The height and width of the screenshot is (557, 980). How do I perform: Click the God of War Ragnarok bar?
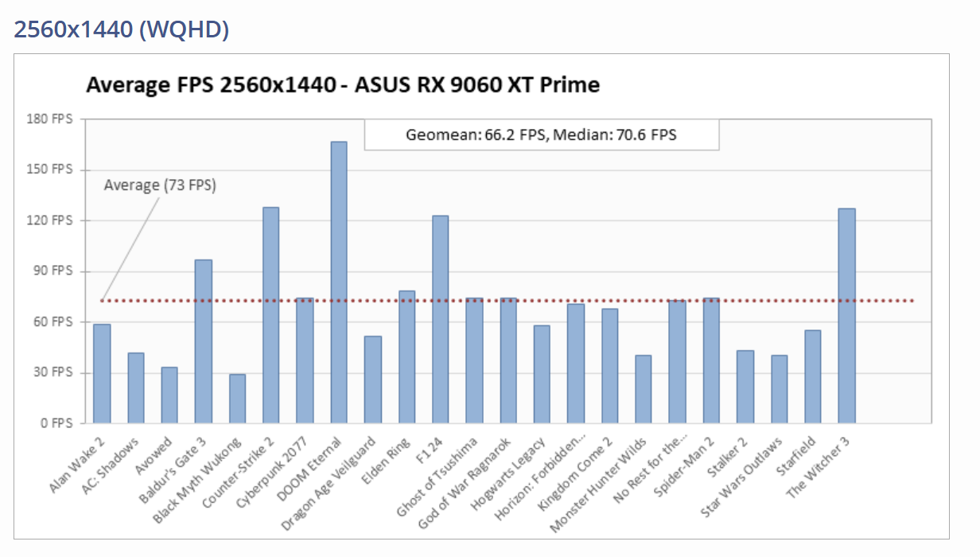coord(508,360)
